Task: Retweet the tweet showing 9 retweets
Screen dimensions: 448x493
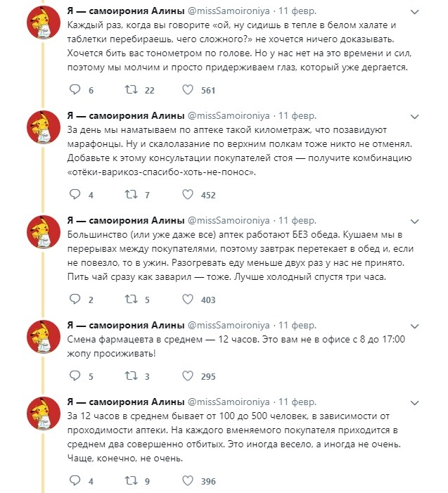Action: pos(130,481)
